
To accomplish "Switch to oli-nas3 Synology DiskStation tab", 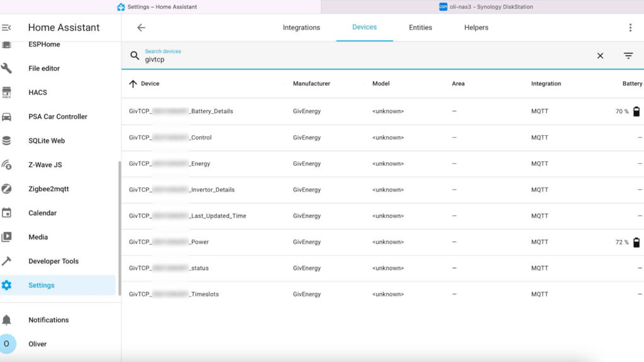I will pos(482,6).
